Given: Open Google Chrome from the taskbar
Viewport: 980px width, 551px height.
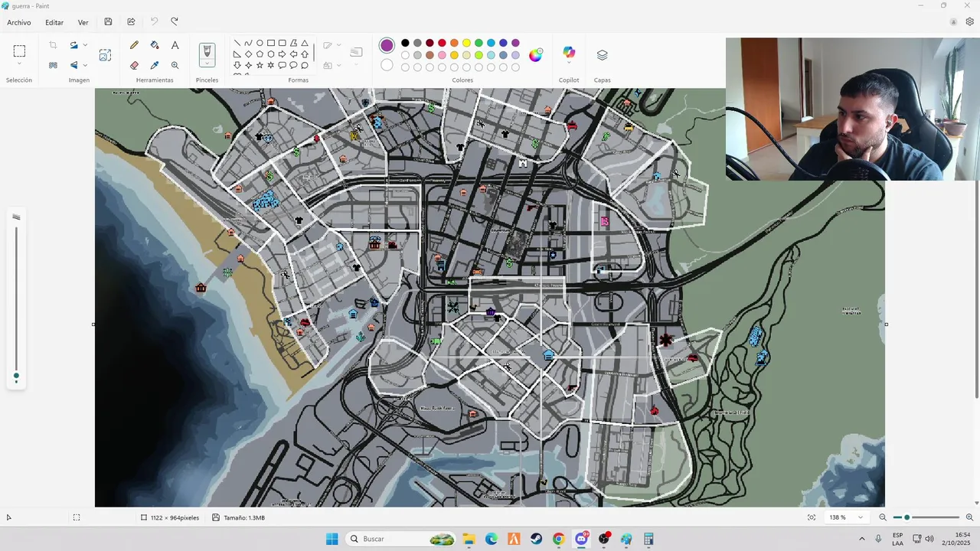Looking at the screenshot, I should [558, 539].
